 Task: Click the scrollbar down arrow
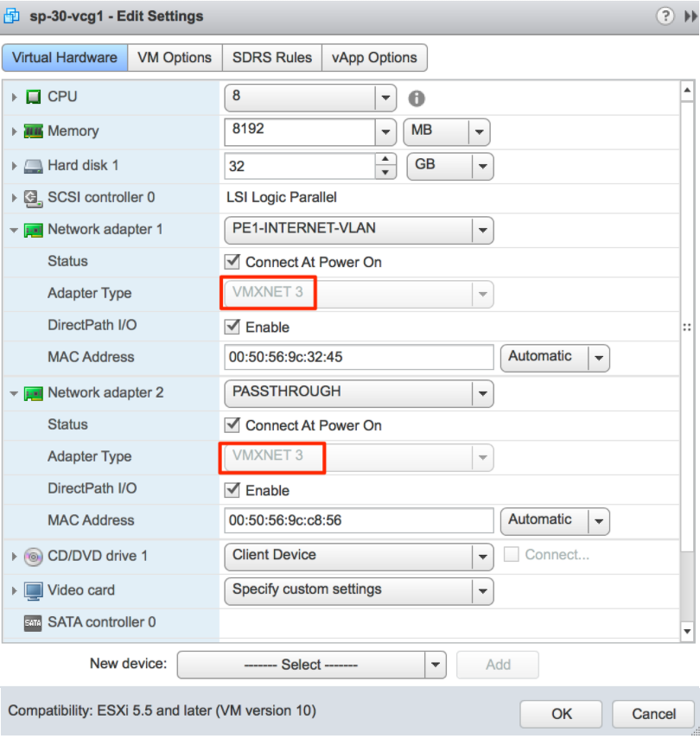tap(687, 631)
